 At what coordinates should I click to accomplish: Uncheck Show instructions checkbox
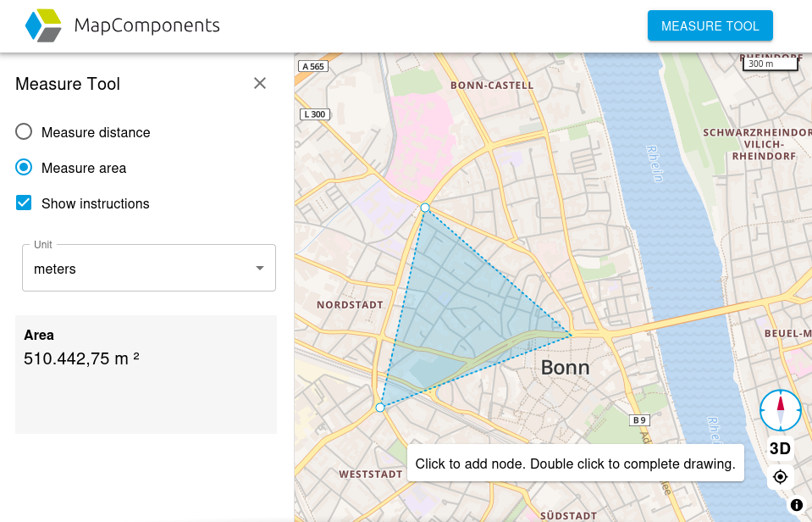(x=24, y=203)
